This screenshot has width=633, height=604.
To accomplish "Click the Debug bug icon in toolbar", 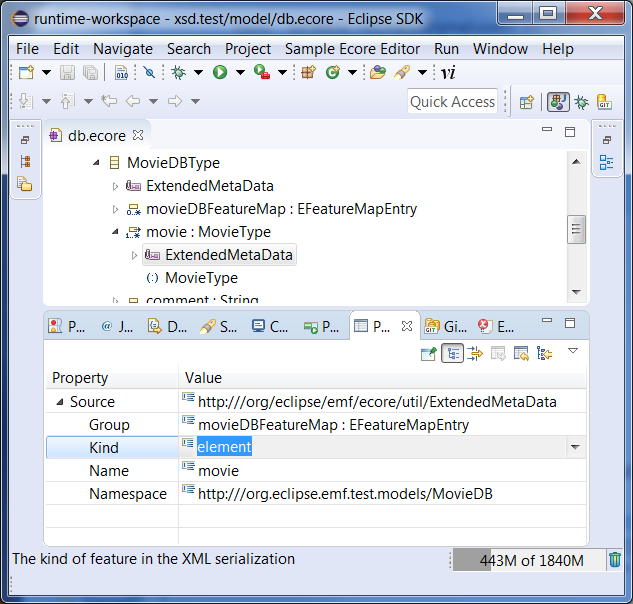I will click(178, 73).
